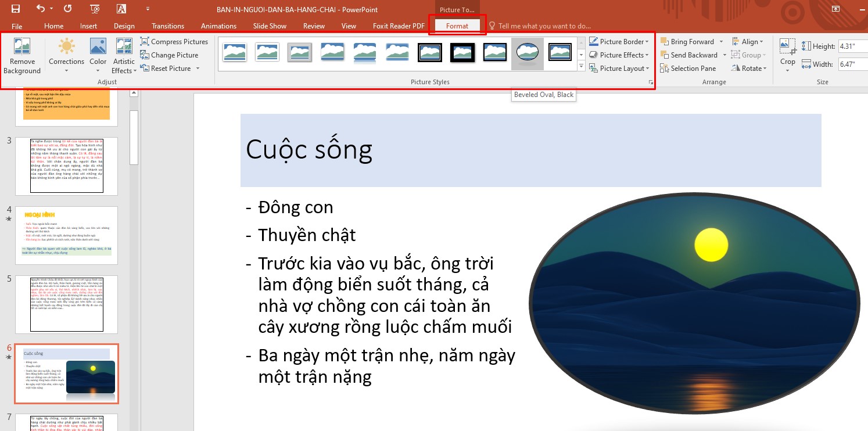Select the Remove Background tool
Viewport: 868px width, 431px height.
click(22, 55)
